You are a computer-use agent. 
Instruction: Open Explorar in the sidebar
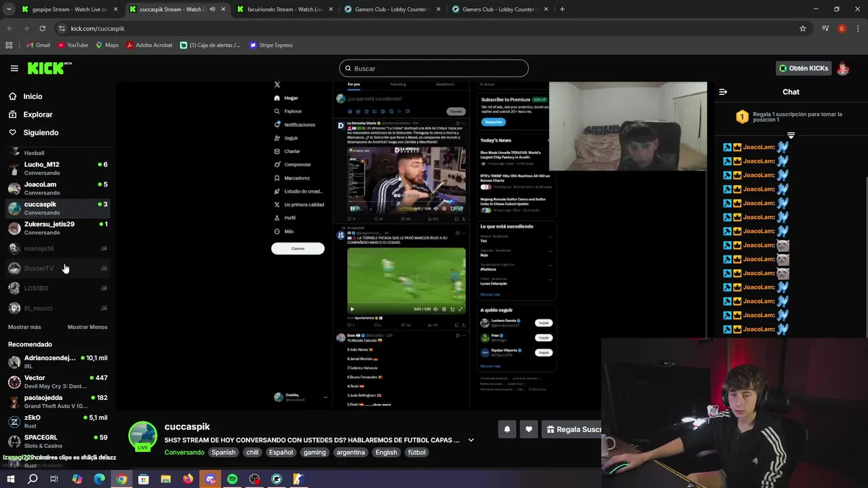coord(38,115)
